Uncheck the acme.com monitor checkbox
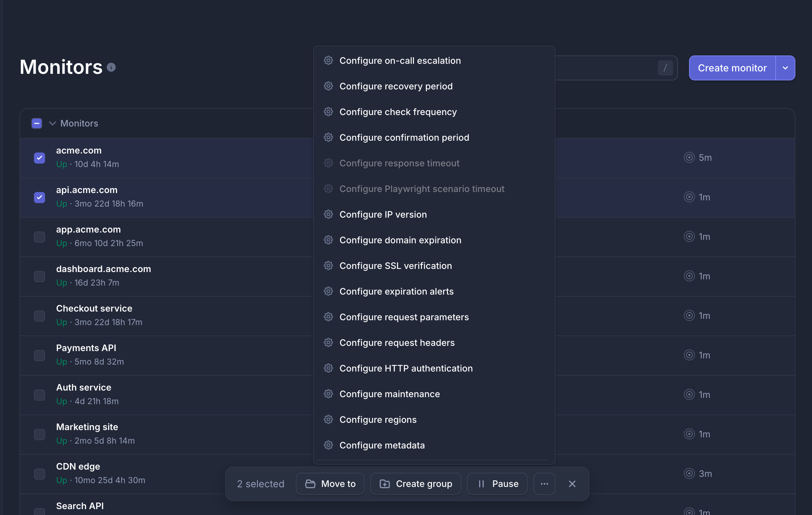Screen dimensions: 812x515 (39, 158)
